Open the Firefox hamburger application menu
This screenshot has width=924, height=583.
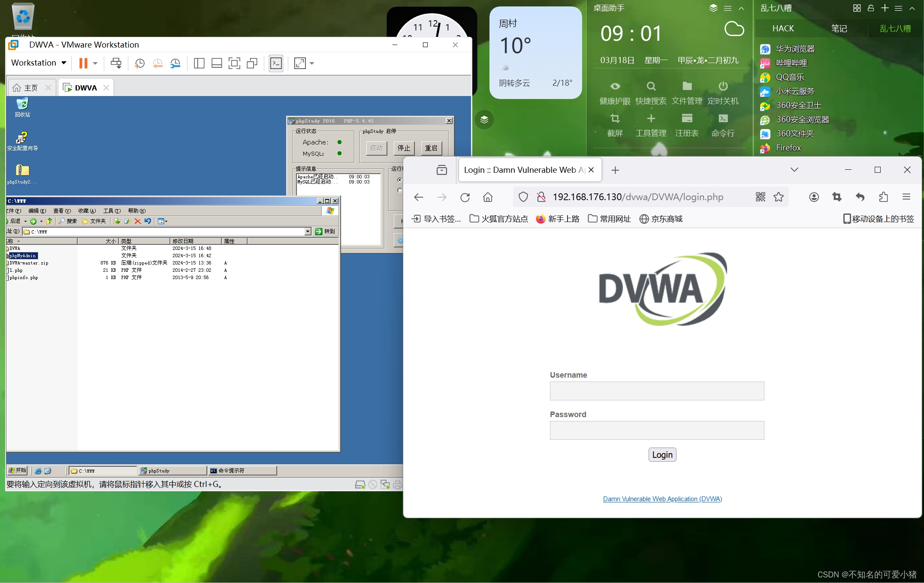906,197
